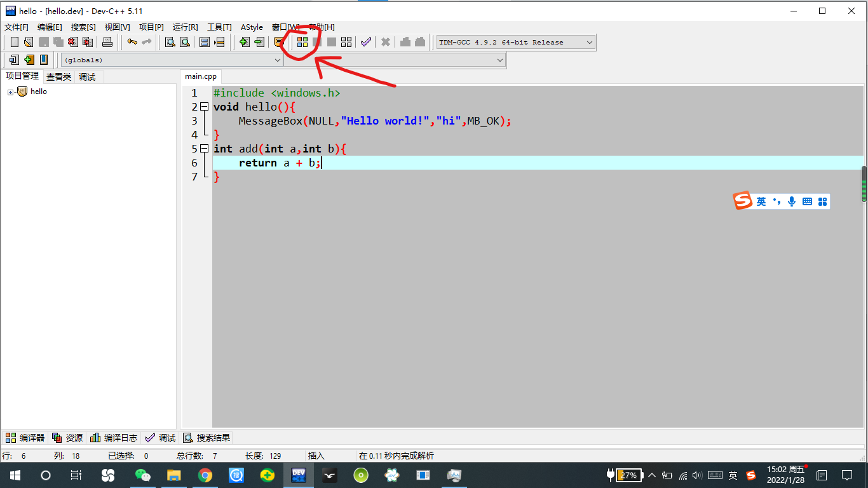Viewport: 868px width, 488px height.
Task: Toggle Sogou input between English and Chinese
Action: tap(760, 201)
